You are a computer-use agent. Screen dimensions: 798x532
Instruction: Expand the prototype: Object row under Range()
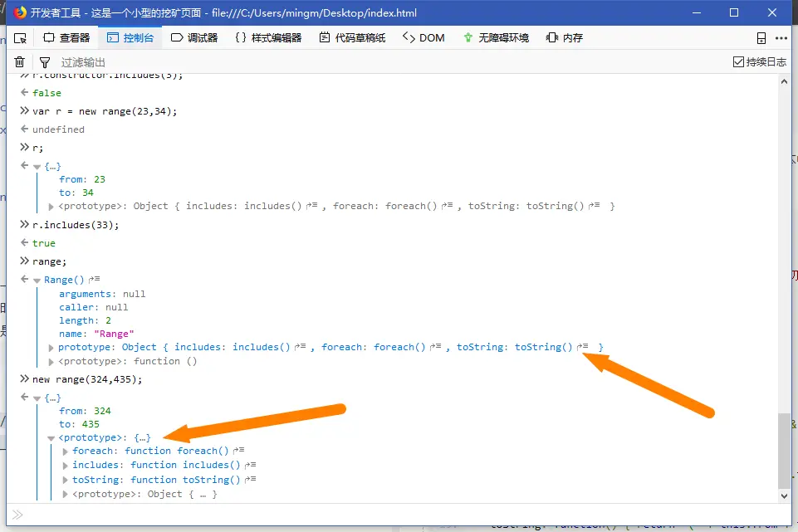pos(51,348)
